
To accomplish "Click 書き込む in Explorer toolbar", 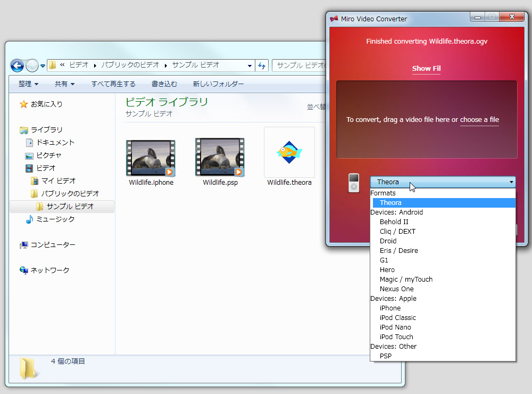I will pyautogui.click(x=164, y=84).
